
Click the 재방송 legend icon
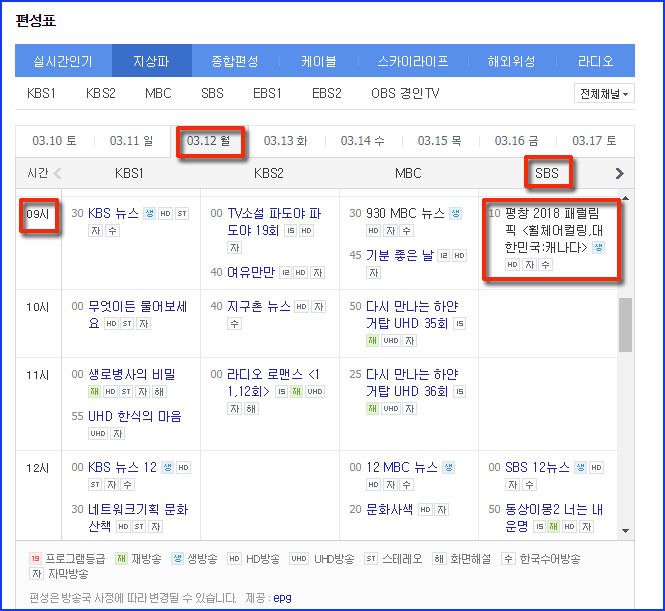click(x=121, y=558)
